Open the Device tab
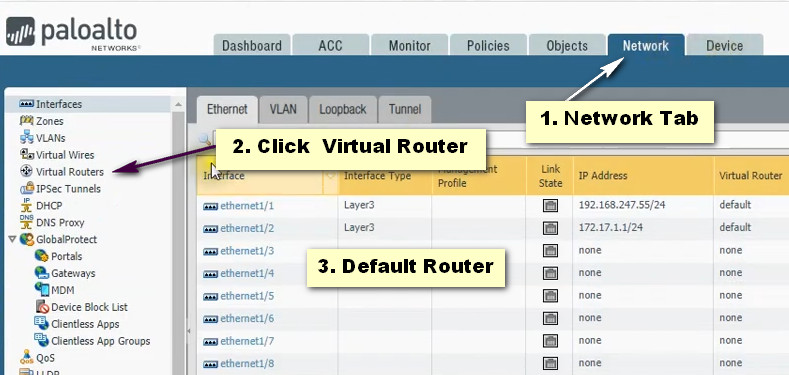Image resolution: width=789 pixels, height=375 pixels. tap(725, 45)
